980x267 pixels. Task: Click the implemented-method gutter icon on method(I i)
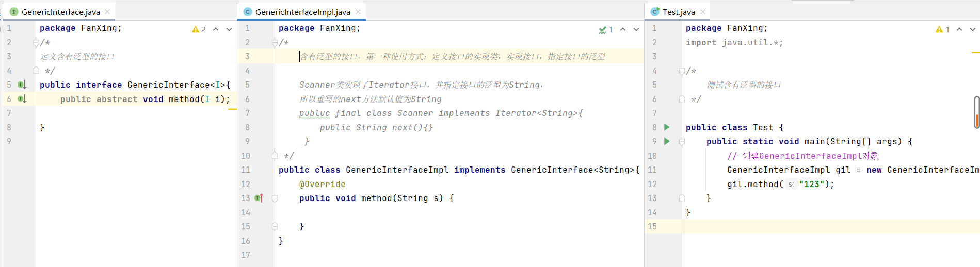[22, 99]
